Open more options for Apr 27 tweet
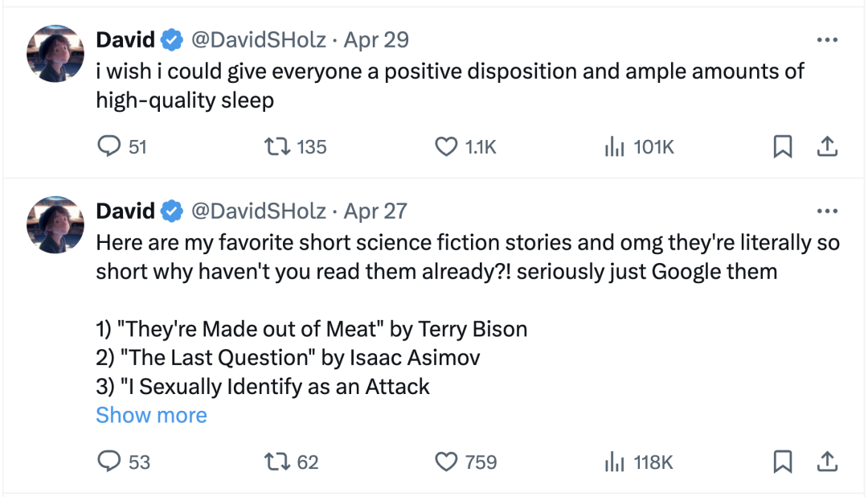 [x=827, y=212]
